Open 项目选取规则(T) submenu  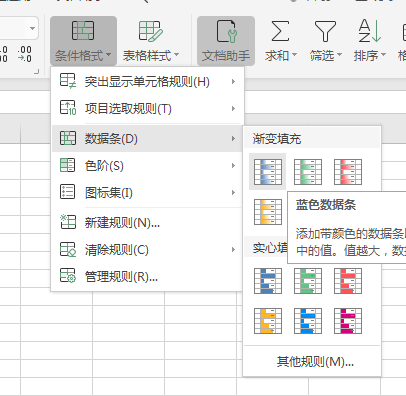tap(148, 109)
